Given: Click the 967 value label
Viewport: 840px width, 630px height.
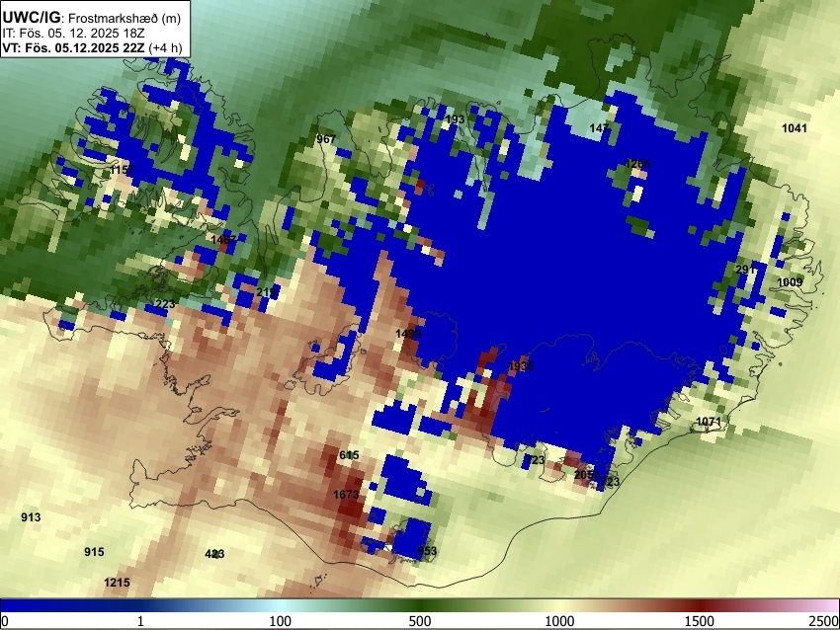Looking at the screenshot, I should point(326,139).
